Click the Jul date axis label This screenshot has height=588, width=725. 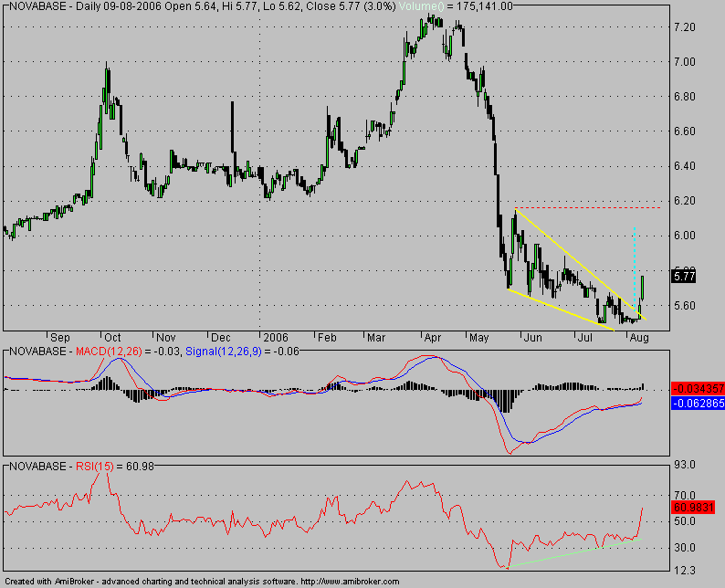tap(585, 338)
